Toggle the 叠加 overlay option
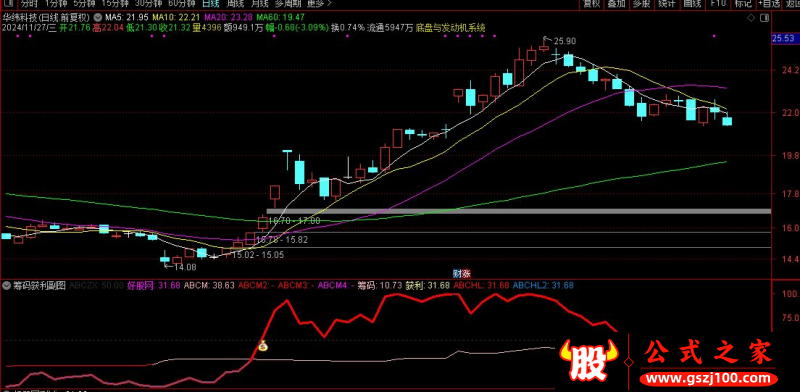800x392 pixels. coord(616,4)
